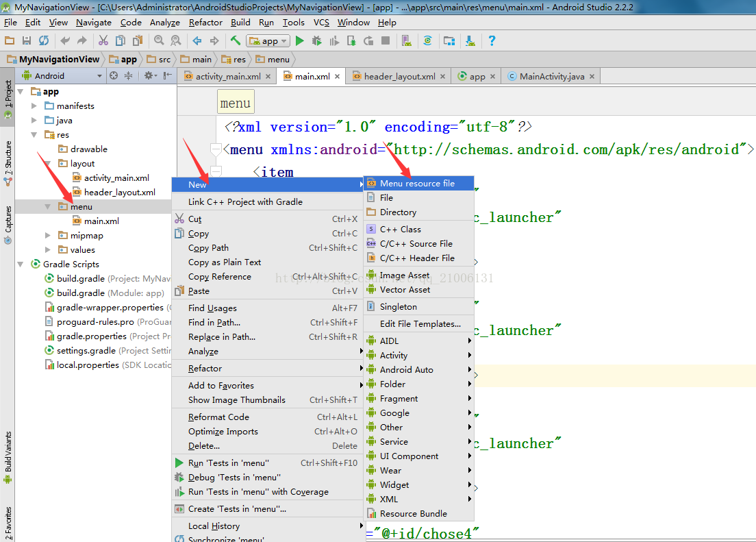Click the Save All toolbar icon
Image resolution: width=756 pixels, height=542 pixels.
27,41
